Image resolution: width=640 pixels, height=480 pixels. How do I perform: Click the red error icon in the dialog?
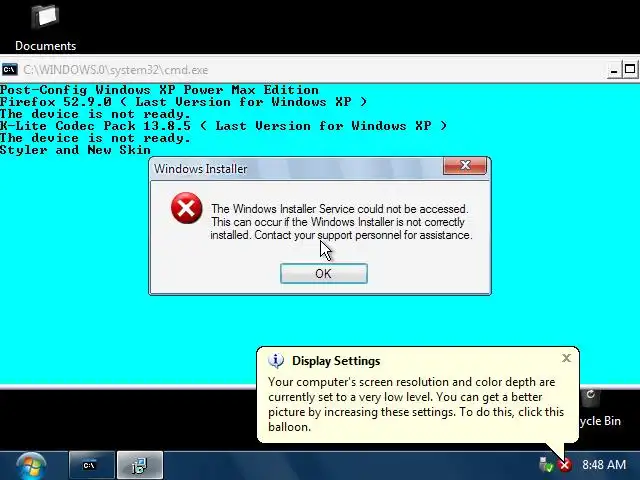[187, 208]
